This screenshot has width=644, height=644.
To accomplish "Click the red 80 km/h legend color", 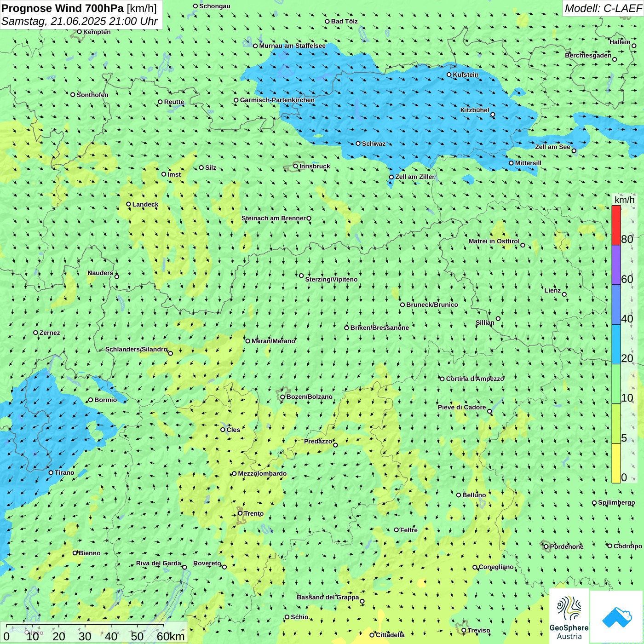I will coord(616,225).
